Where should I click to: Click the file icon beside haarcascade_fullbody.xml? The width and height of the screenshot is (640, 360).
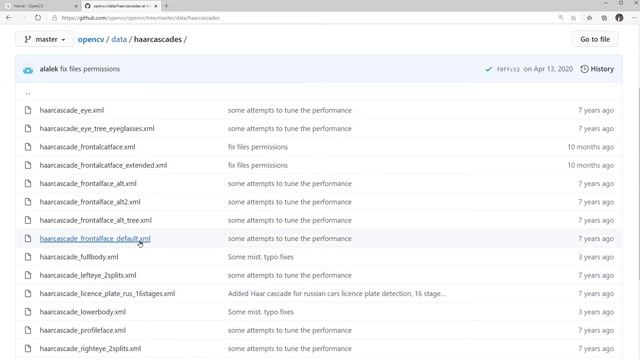pyautogui.click(x=28, y=257)
